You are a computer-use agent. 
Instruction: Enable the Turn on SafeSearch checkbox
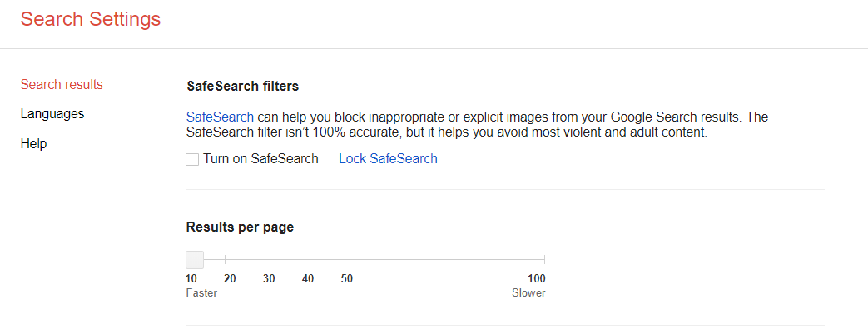click(x=192, y=160)
